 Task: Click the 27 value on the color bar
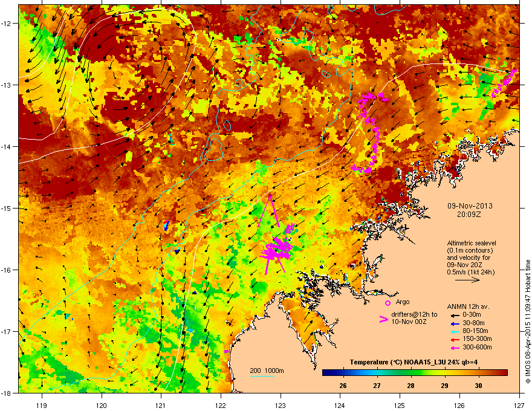pos(377,386)
